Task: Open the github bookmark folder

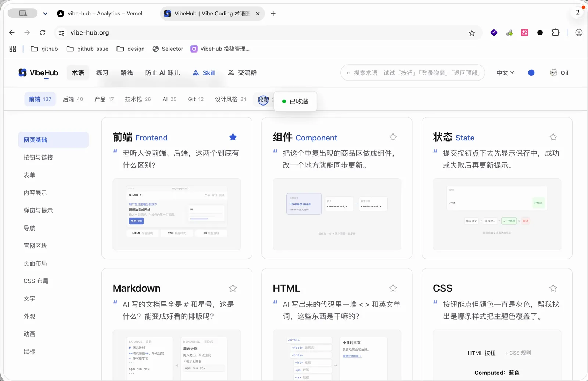Action: tap(44, 49)
